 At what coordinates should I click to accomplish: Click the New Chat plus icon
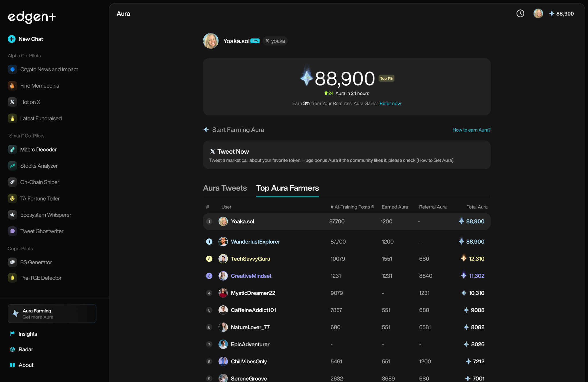(12, 39)
